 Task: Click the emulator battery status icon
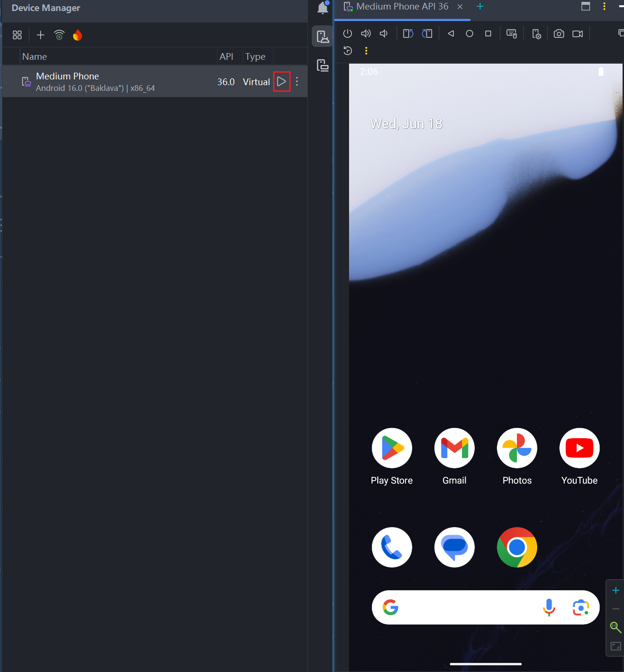tap(601, 72)
